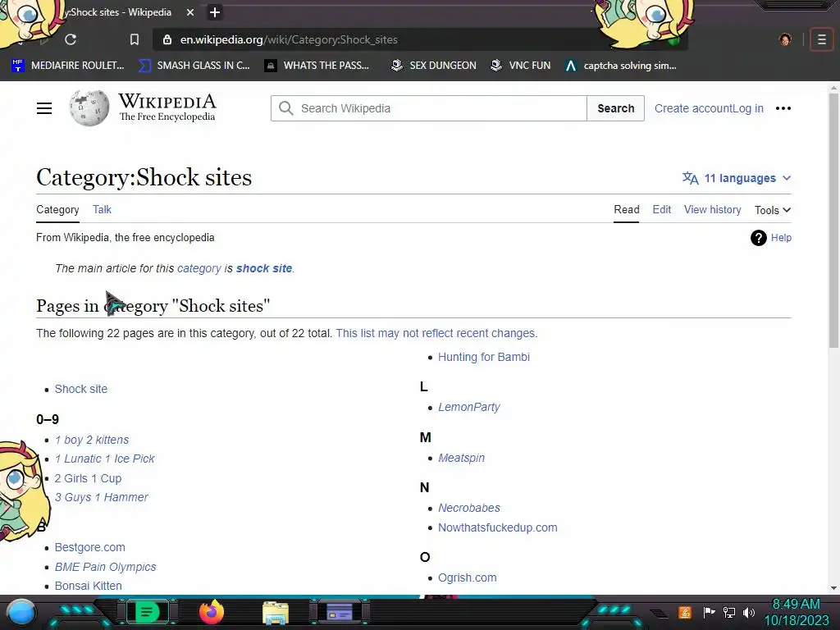The height and width of the screenshot is (630, 840).
Task: Select the Read tab
Action: point(626,209)
